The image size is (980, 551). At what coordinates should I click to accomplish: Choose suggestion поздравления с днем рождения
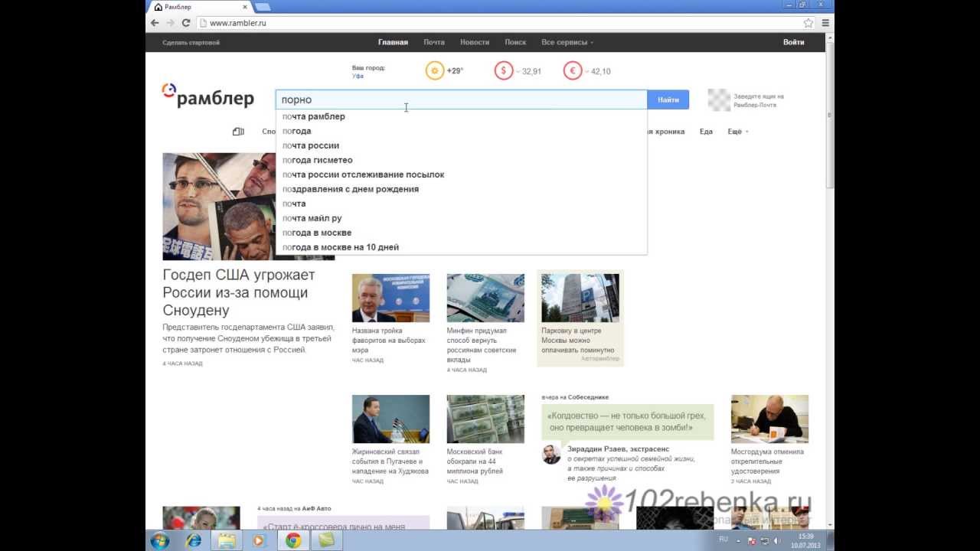click(x=461, y=189)
